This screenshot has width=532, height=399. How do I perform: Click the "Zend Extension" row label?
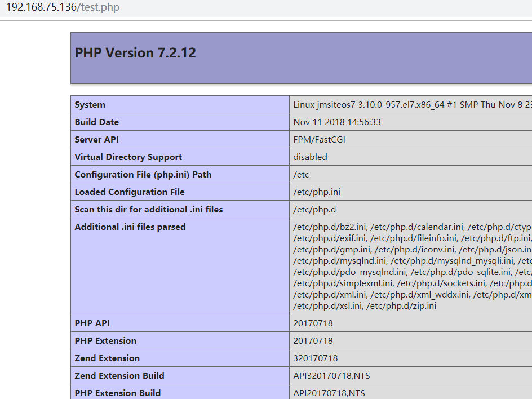click(107, 358)
